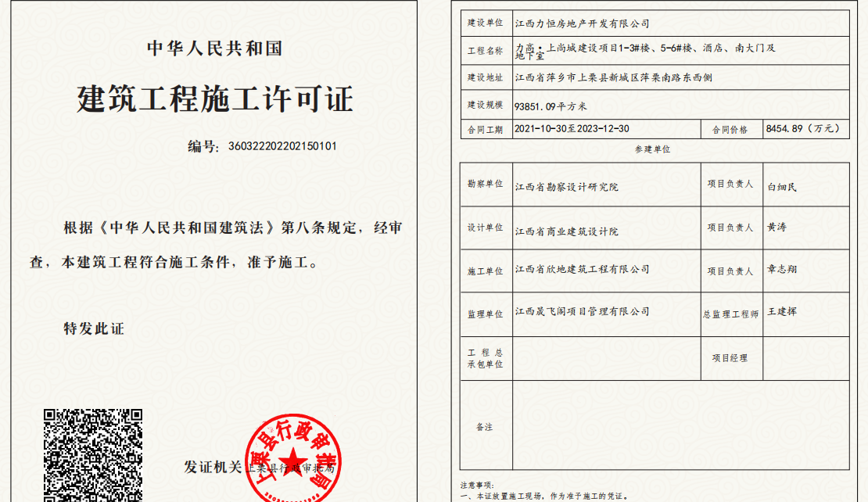Click the red official seal stamp
The height and width of the screenshot is (502, 868).
point(292,457)
